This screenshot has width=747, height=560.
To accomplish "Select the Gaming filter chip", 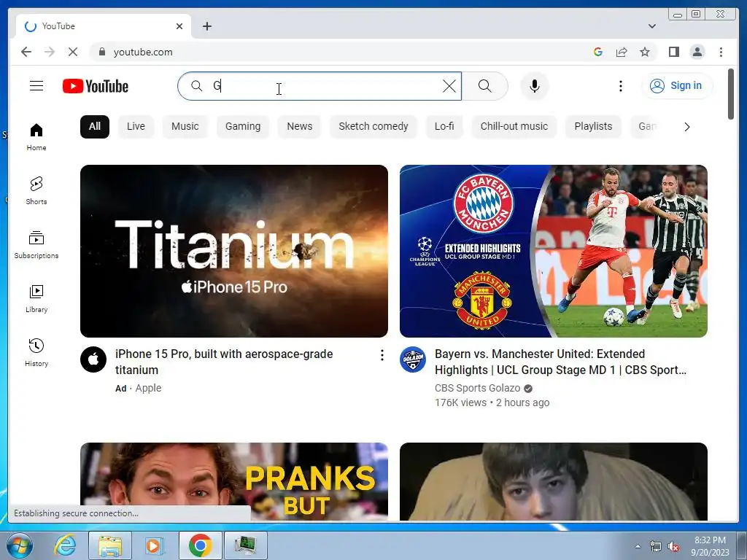I will (243, 127).
